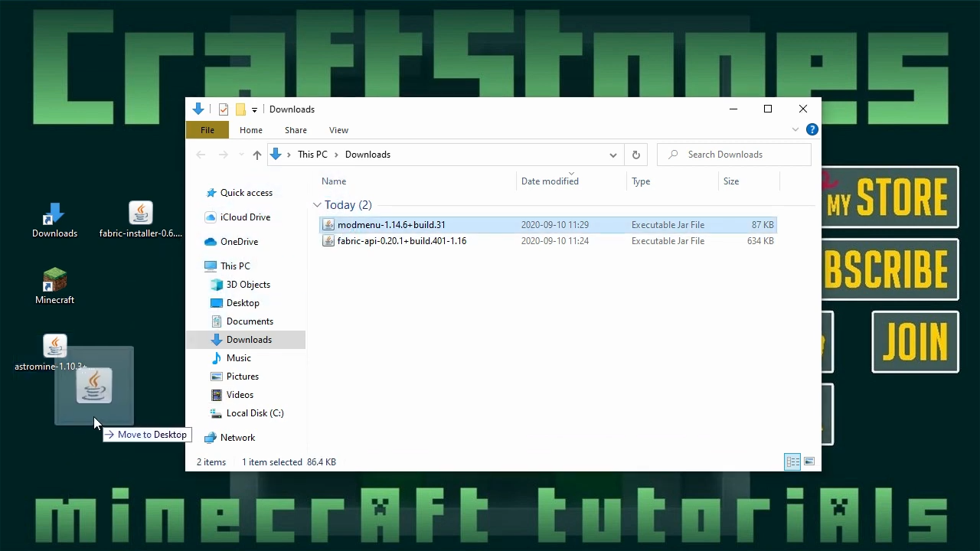Open the File ribbon tab
980x551 pixels.
pos(207,130)
